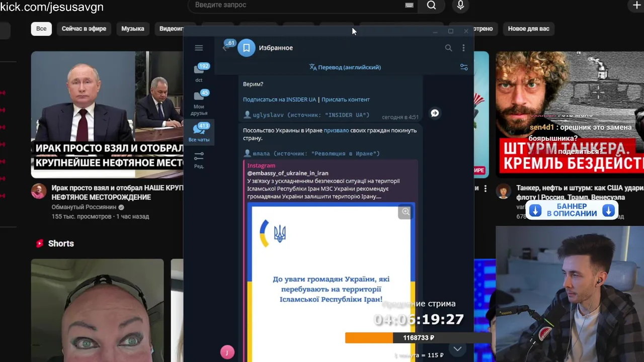Click Прислать контент link
Viewport: 644px width, 362px height.
point(346,100)
